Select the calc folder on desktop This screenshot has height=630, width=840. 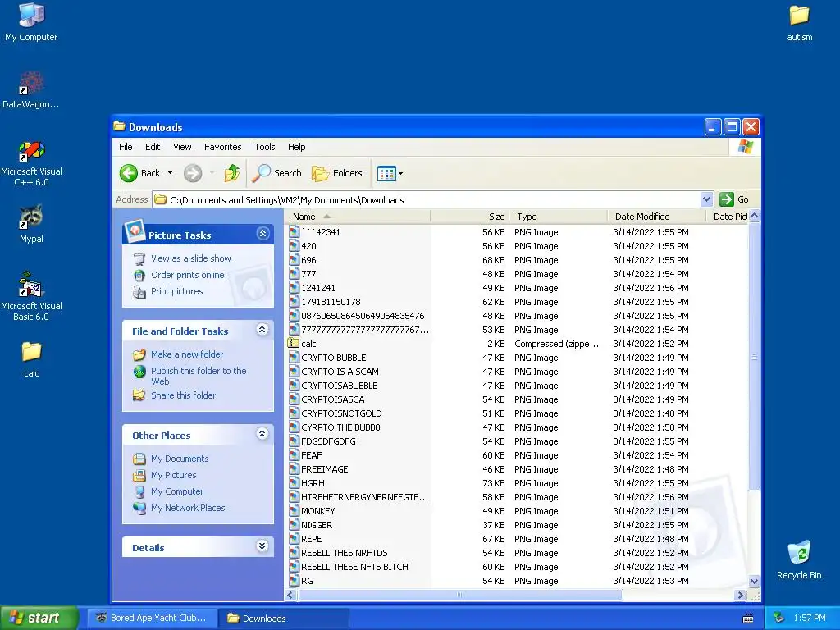pyautogui.click(x=31, y=359)
